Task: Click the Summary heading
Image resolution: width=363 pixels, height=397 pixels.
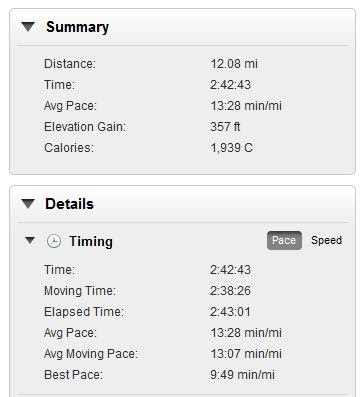Action: click(77, 27)
